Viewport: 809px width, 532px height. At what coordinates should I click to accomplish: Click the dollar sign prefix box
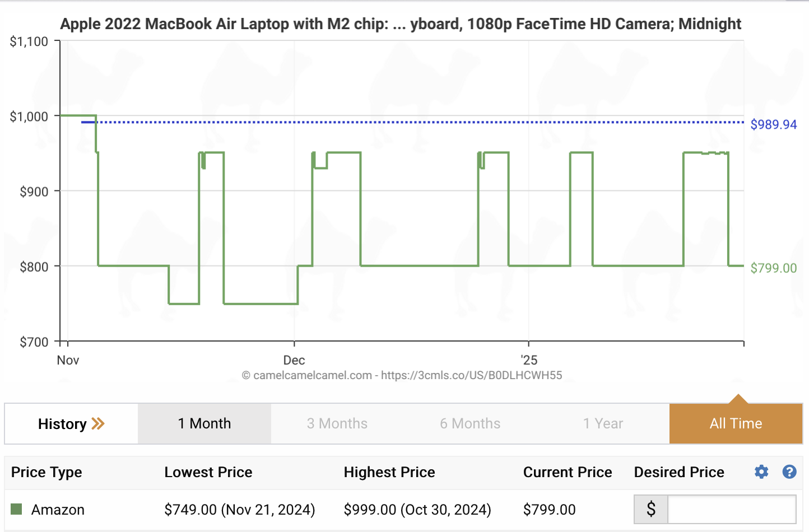pos(651,509)
